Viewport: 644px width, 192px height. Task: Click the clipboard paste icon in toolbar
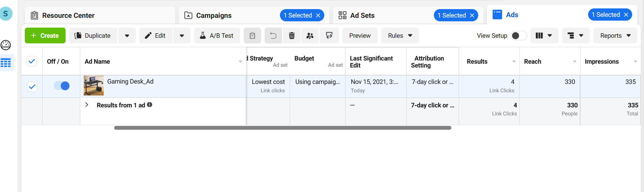pyautogui.click(x=252, y=36)
